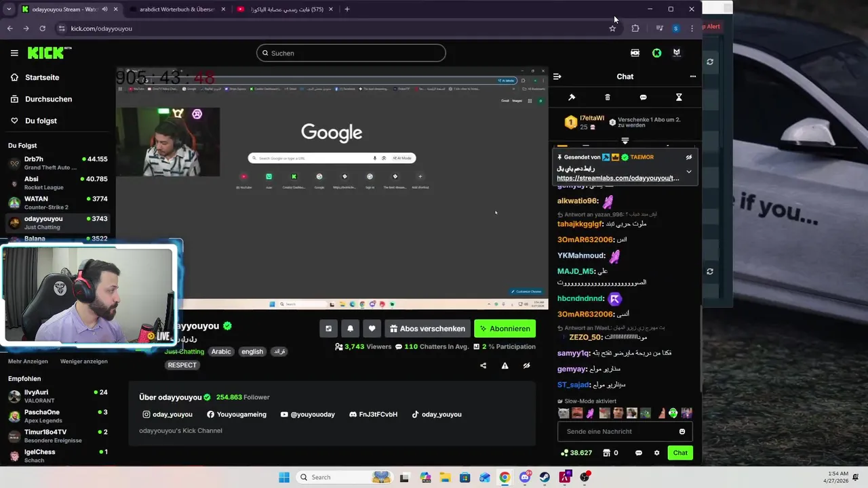Open TikTok oday_youyou link
The width and height of the screenshot is (868, 488).
click(437, 414)
